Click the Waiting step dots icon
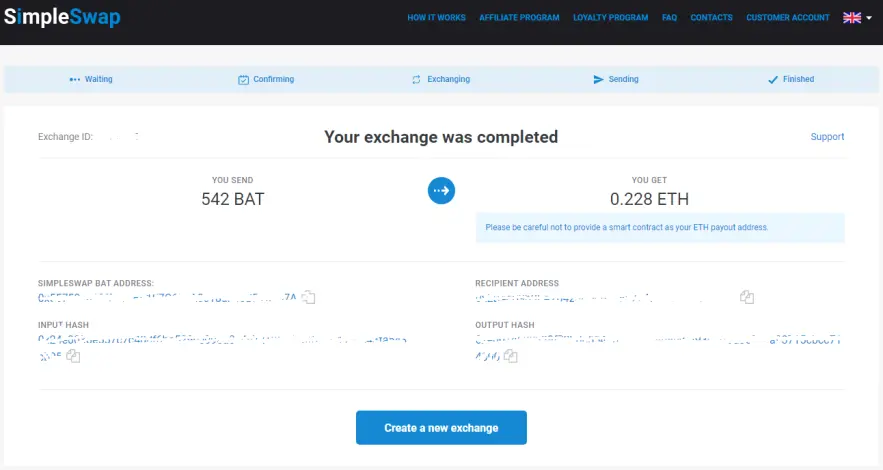 point(74,79)
